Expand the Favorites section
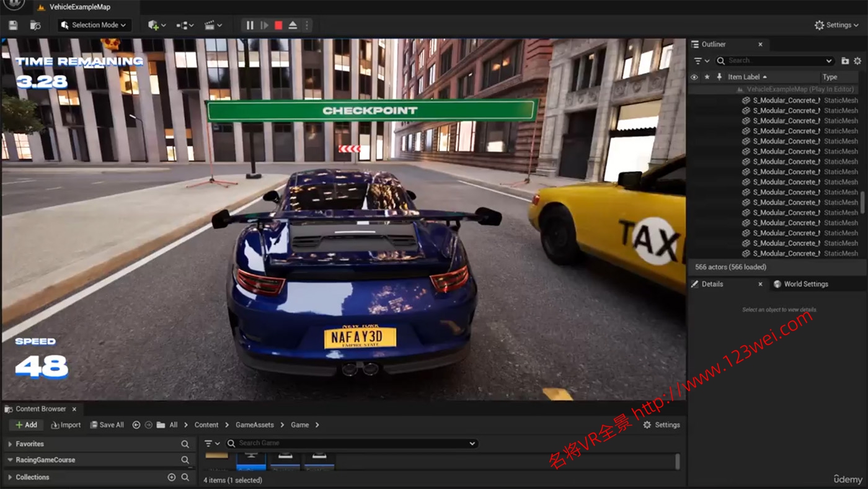Viewport: 868px width, 489px height. [x=10, y=444]
